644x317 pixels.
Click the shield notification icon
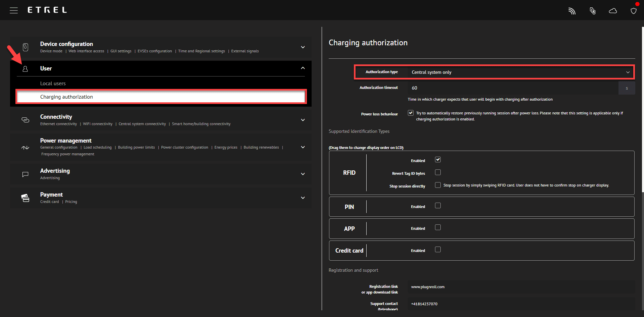click(634, 11)
